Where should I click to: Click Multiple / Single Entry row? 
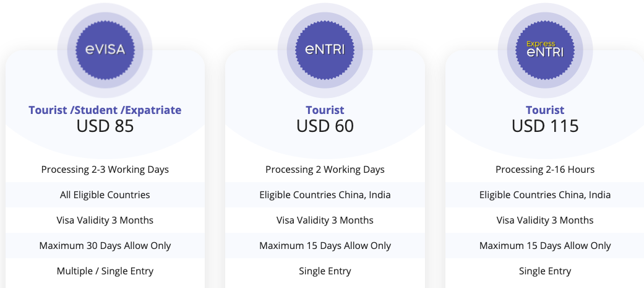coord(105,271)
